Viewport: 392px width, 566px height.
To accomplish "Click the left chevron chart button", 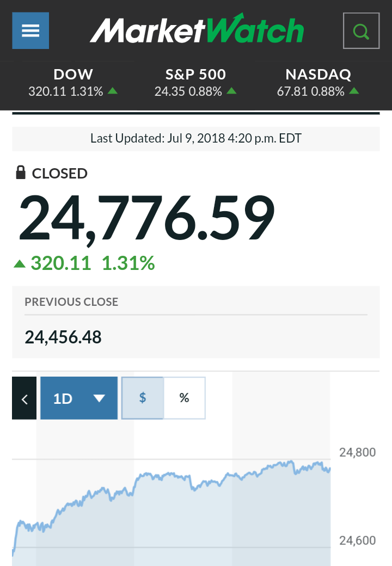I will (24, 398).
